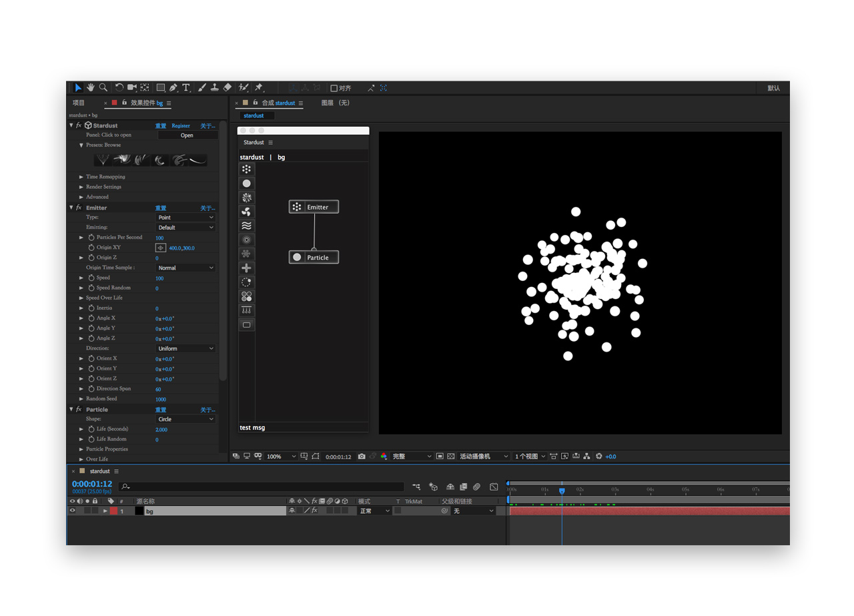Select the Pen tool
854x616 pixels.
[173, 87]
